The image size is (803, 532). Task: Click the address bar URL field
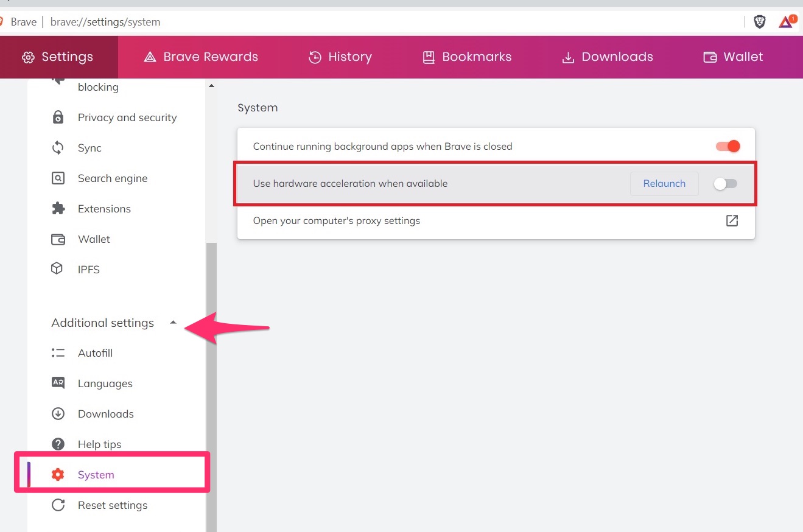tap(365, 22)
